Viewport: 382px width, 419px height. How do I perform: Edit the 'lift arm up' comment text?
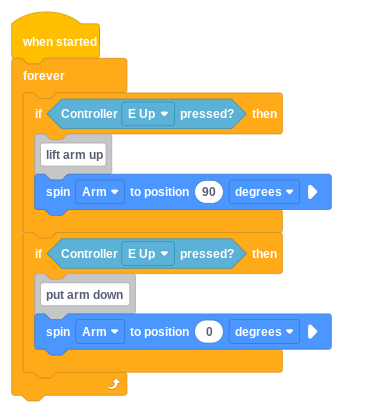point(73,155)
